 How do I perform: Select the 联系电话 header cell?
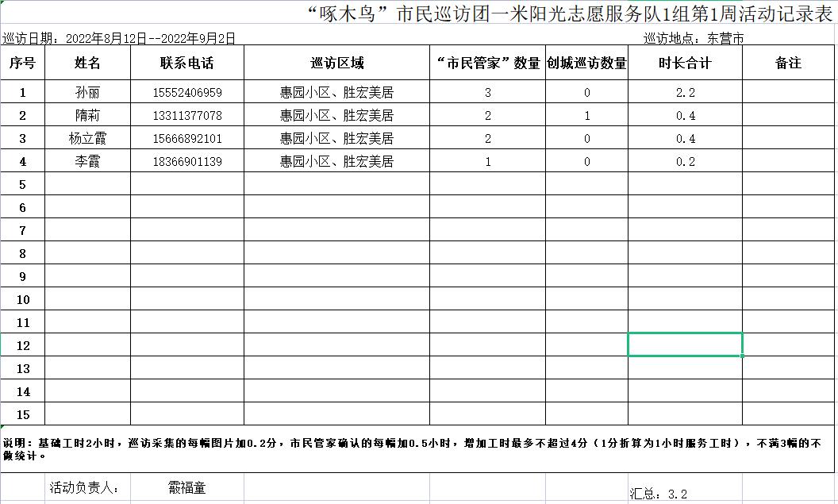(187, 63)
